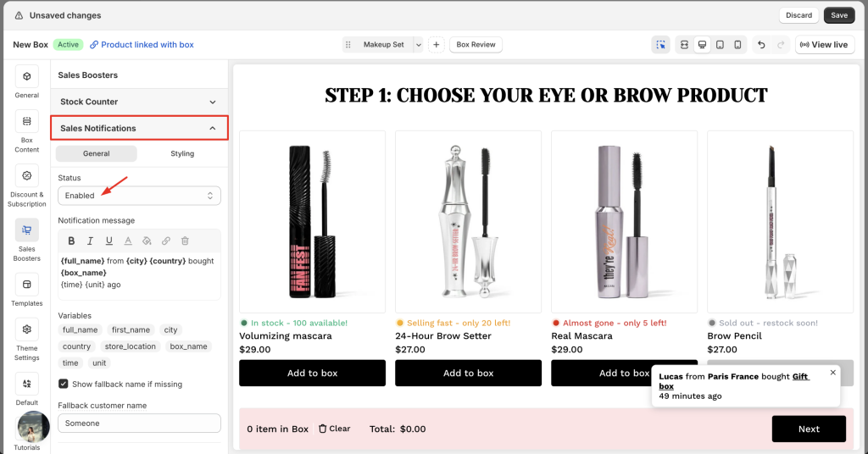This screenshot has width=868, height=454.
Task: Select the desktop preview icon
Action: pyautogui.click(x=702, y=45)
